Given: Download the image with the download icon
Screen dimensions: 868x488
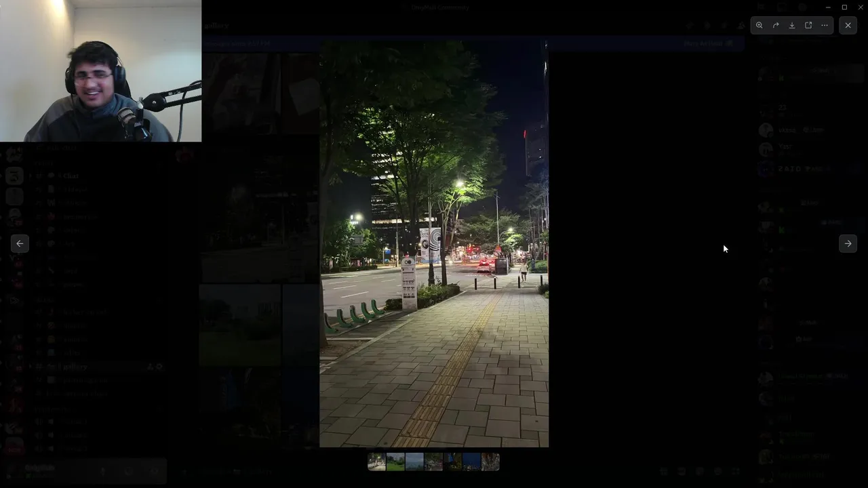Looking at the screenshot, I should (x=792, y=25).
